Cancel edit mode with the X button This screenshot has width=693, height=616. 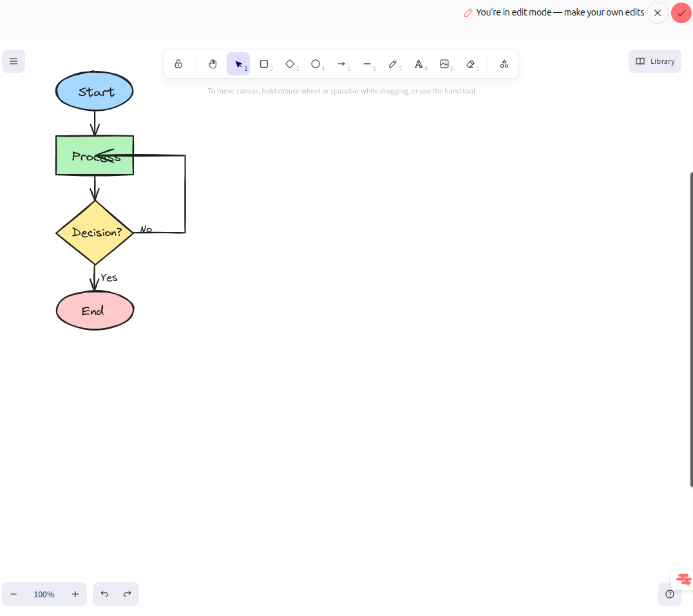[x=657, y=13]
